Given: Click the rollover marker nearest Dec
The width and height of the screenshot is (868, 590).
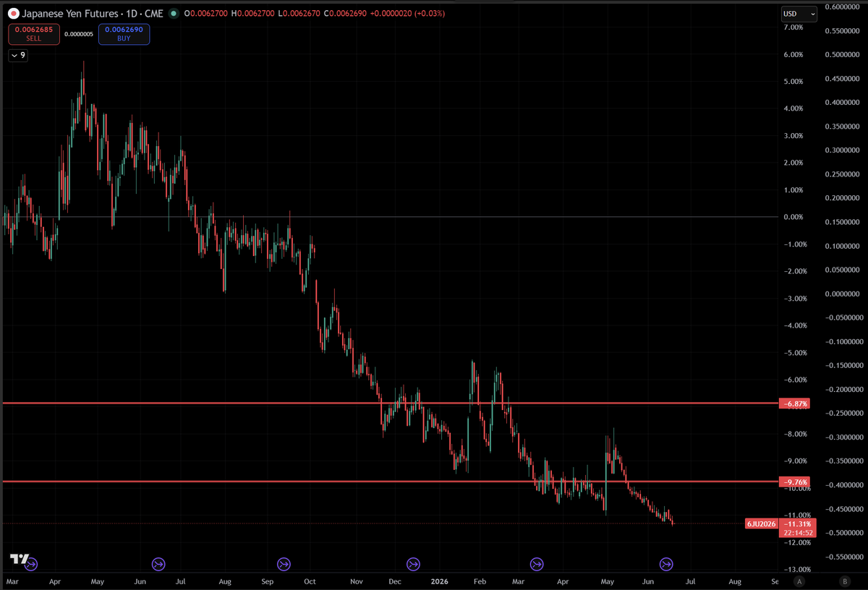Looking at the screenshot, I should (x=413, y=564).
